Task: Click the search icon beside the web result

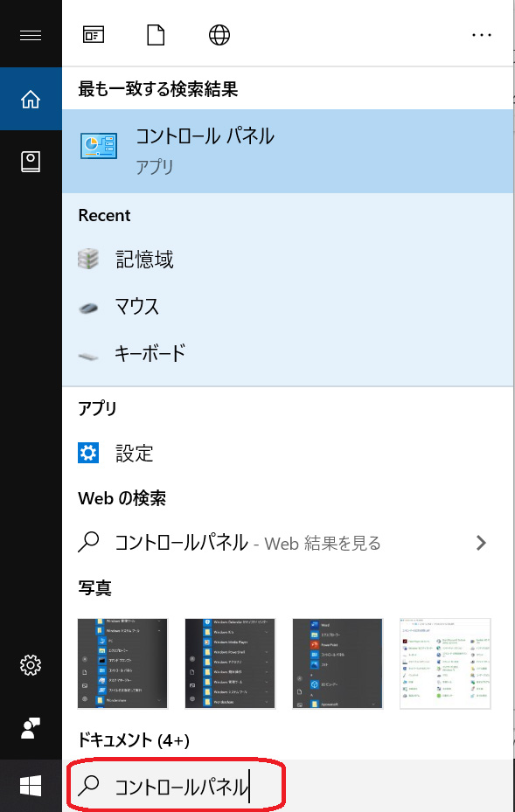Action: (x=88, y=542)
